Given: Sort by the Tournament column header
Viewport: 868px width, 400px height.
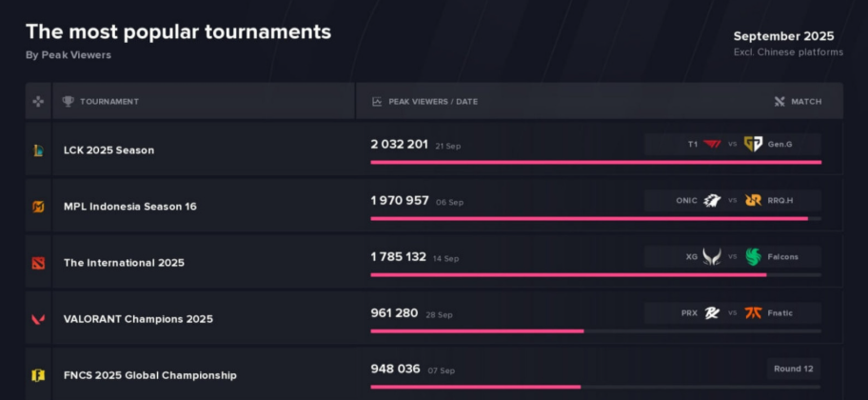Looking at the screenshot, I should pyautogui.click(x=108, y=102).
